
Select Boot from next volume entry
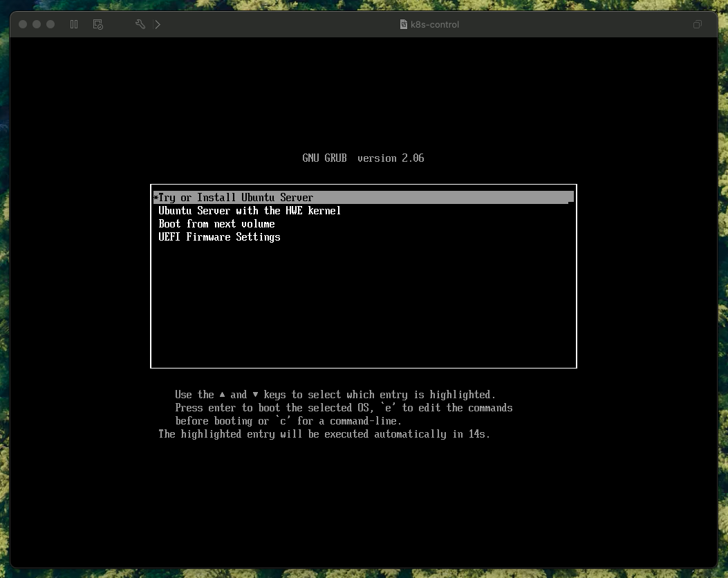216,224
